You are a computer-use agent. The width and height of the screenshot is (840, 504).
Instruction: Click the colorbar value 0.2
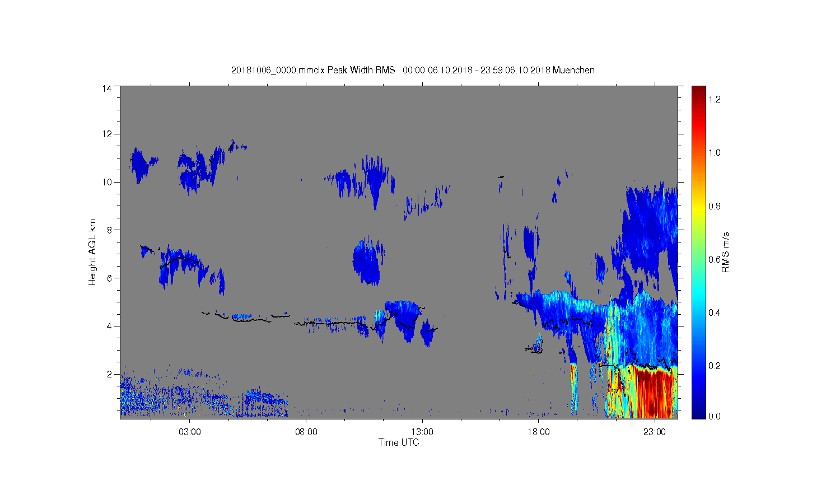point(715,366)
